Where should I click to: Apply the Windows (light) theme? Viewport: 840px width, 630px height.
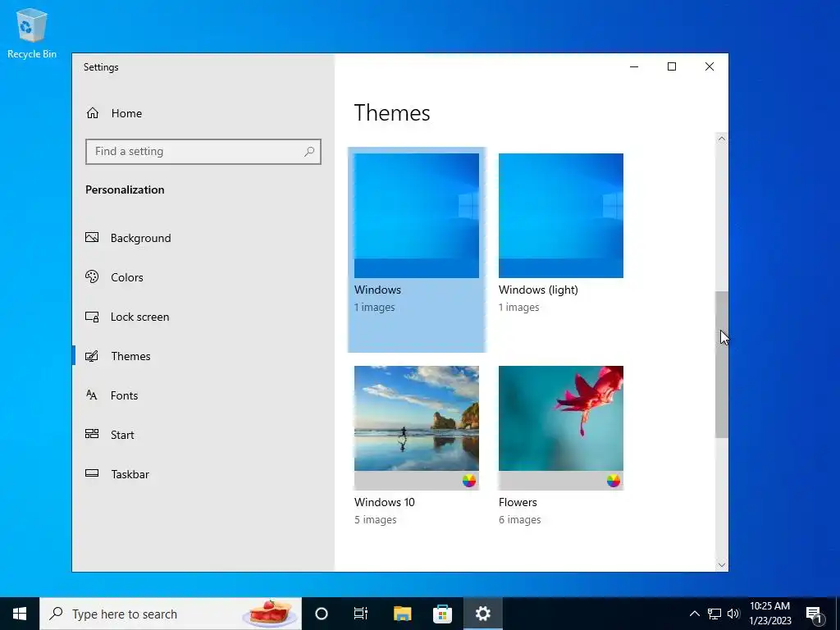click(x=561, y=216)
